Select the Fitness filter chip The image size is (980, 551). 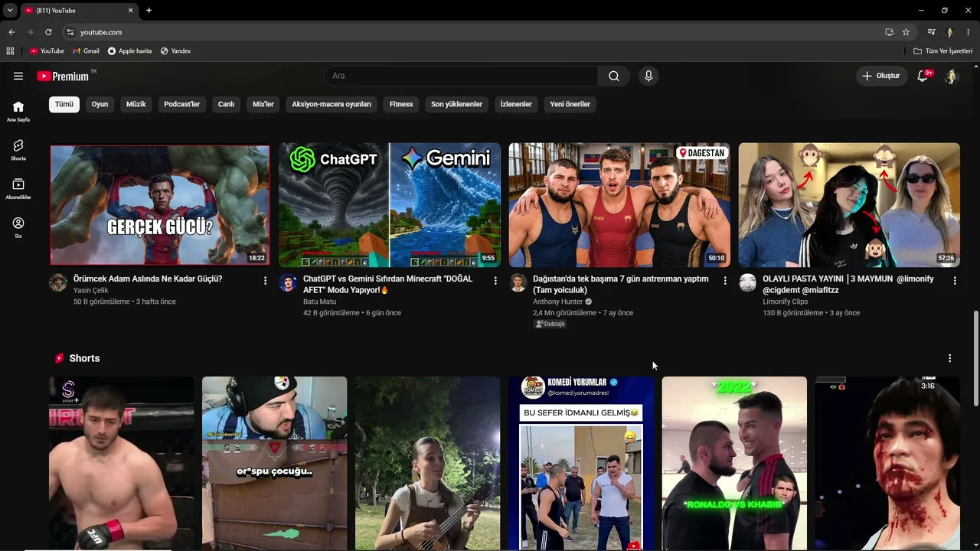pos(401,104)
